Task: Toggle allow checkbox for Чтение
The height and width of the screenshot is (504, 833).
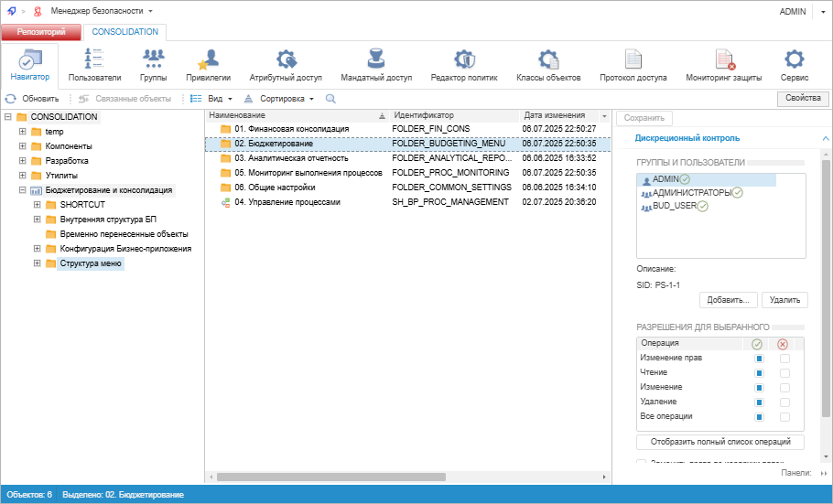Action: [x=759, y=373]
